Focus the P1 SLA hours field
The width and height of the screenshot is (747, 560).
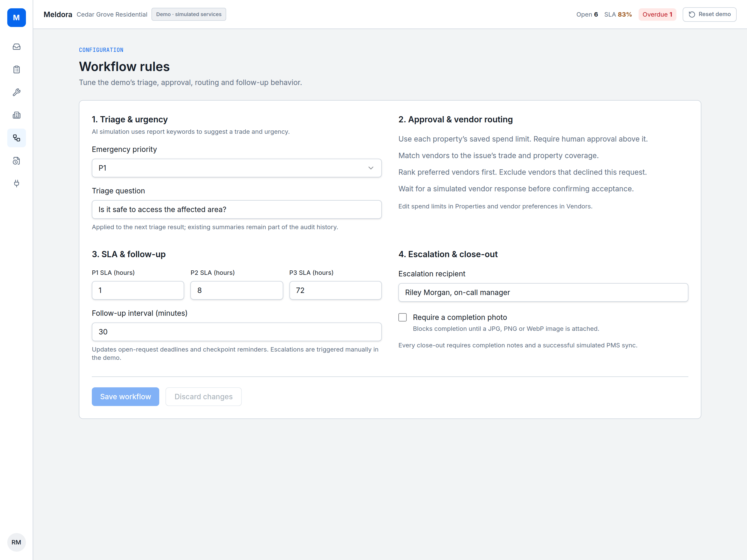138,290
